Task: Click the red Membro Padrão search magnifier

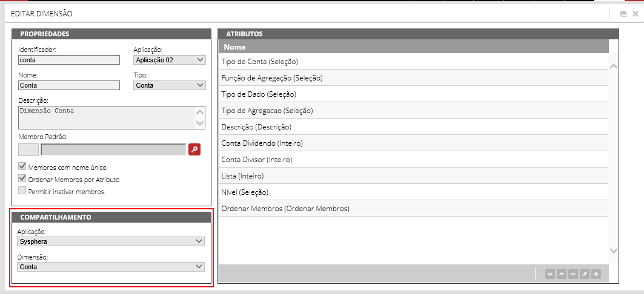Action: pos(194,149)
